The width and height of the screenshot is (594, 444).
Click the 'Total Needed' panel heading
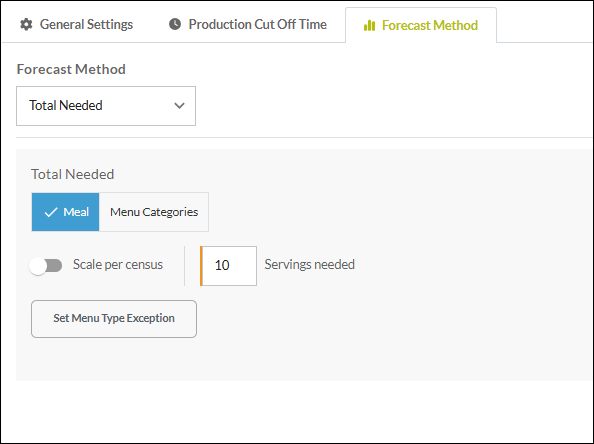click(x=72, y=174)
